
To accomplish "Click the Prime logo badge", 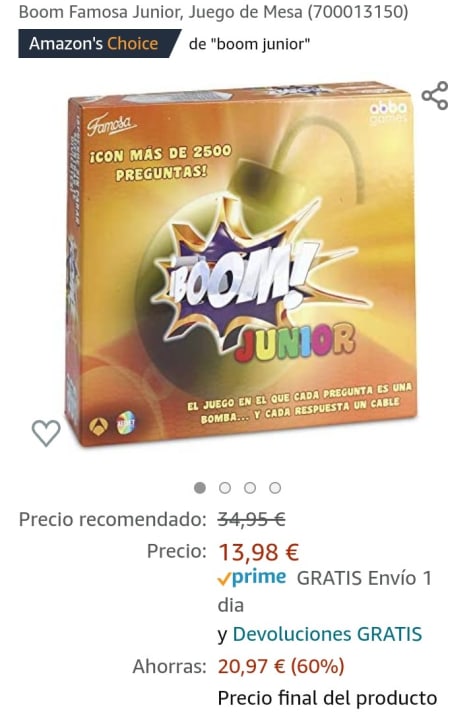I will (252, 577).
